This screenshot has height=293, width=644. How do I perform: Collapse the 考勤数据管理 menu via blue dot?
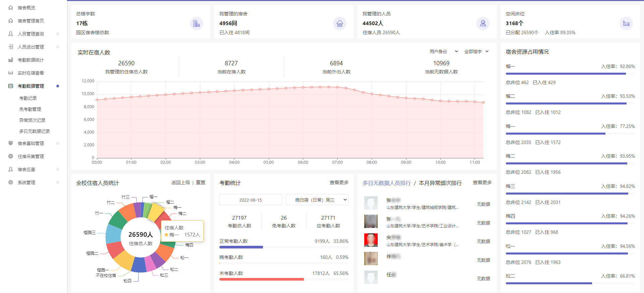(58, 86)
